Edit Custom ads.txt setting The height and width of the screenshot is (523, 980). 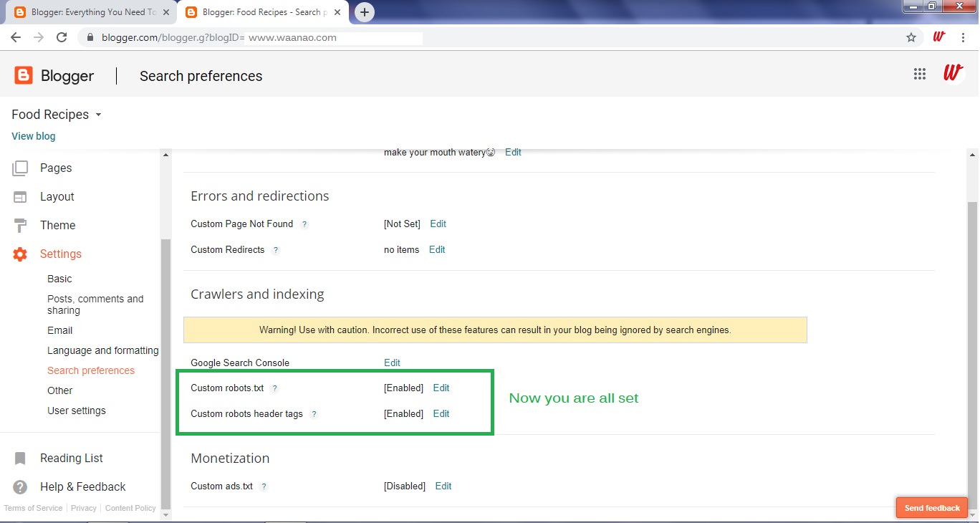[443, 486]
